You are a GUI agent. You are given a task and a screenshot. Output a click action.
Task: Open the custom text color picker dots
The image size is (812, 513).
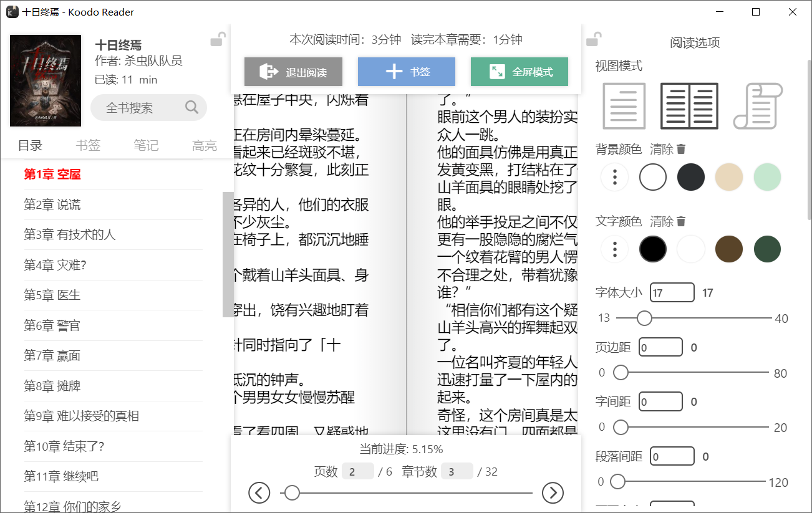[x=614, y=249]
